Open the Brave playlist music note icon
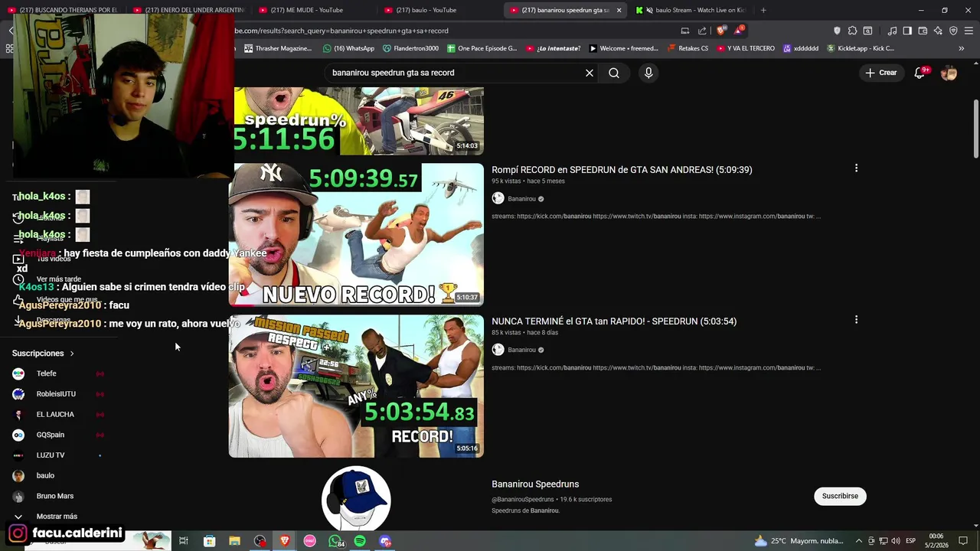Viewport: 980px width, 551px height. (x=892, y=31)
